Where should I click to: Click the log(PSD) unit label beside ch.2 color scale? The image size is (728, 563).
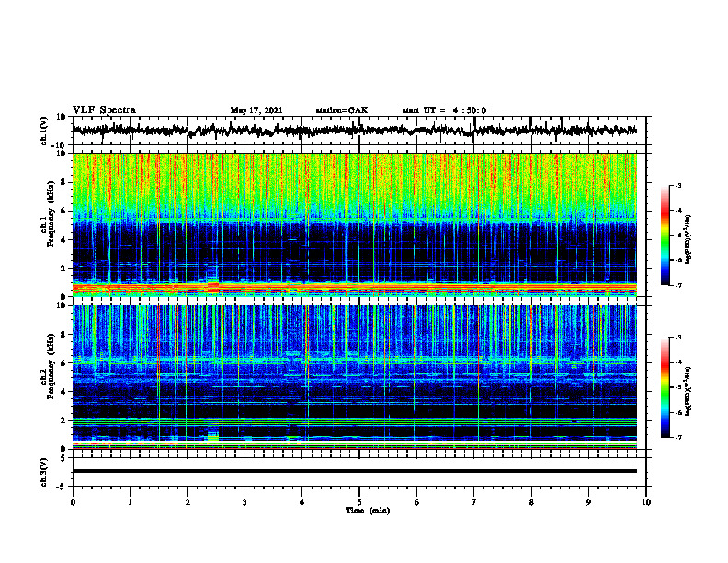(688, 391)
